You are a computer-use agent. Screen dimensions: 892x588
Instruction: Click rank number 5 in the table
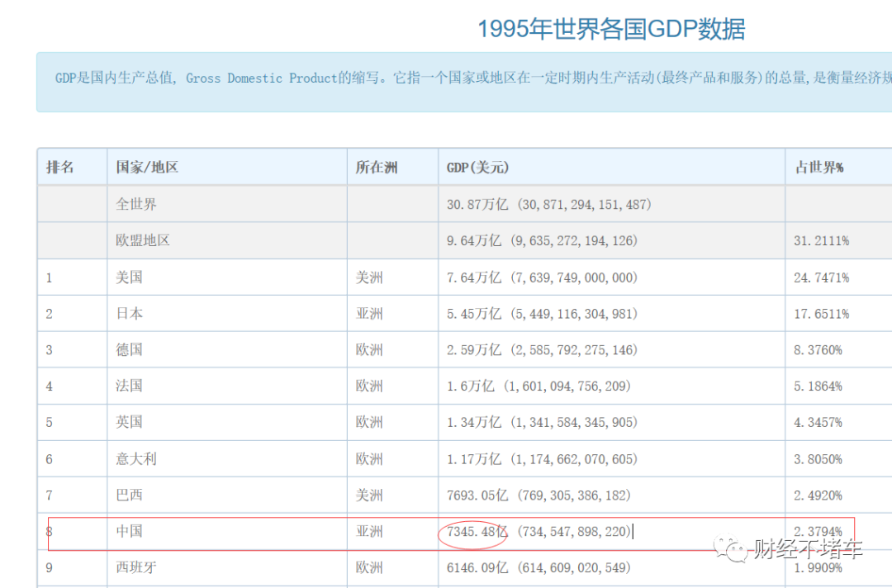49,423
